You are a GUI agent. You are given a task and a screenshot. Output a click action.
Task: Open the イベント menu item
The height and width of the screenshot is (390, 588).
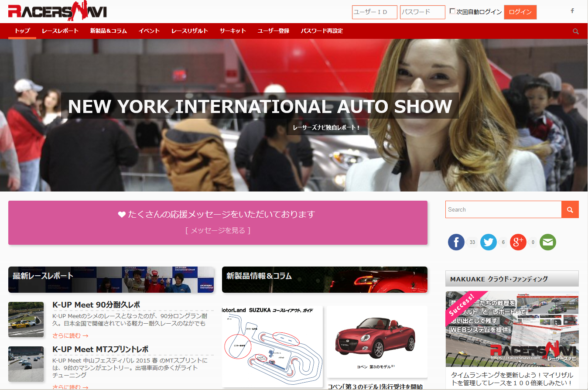(149, 31)
